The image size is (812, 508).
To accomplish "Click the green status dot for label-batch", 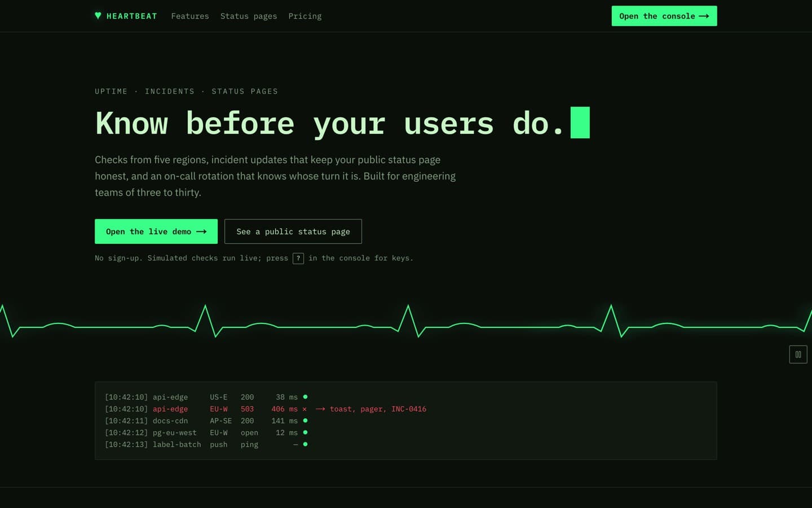I will 305,444.
